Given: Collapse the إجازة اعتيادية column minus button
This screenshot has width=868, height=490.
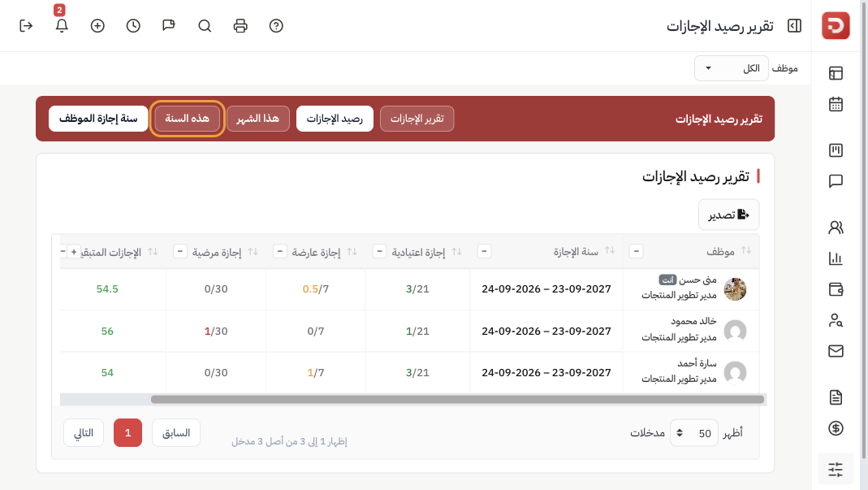Looking at the screenshot, I should pyautogui.click(x=379, y=252).
